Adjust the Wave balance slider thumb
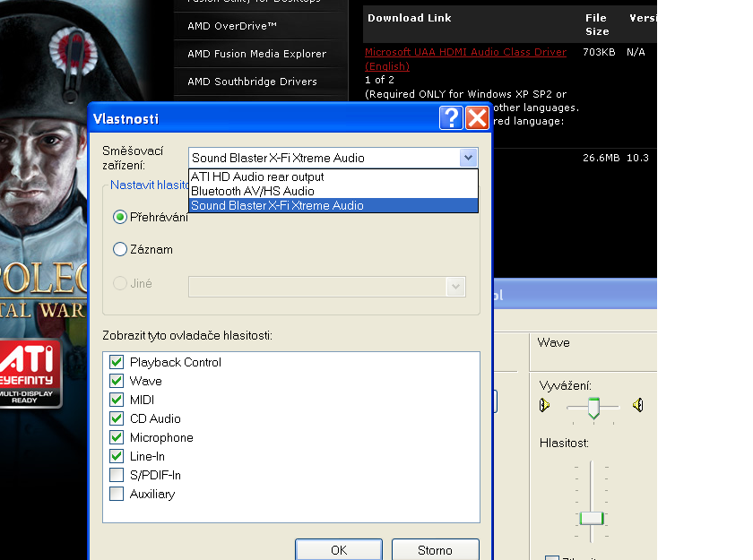 (593, 409)
